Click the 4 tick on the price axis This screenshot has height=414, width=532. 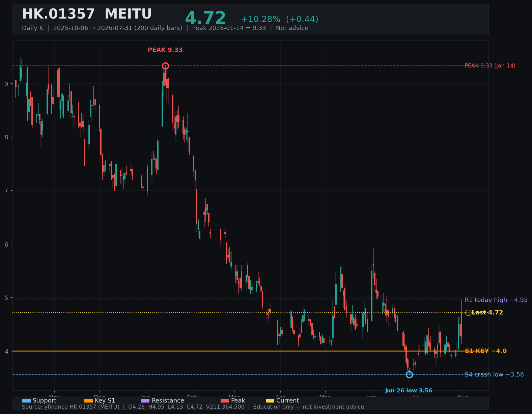[x=7, y=351]
